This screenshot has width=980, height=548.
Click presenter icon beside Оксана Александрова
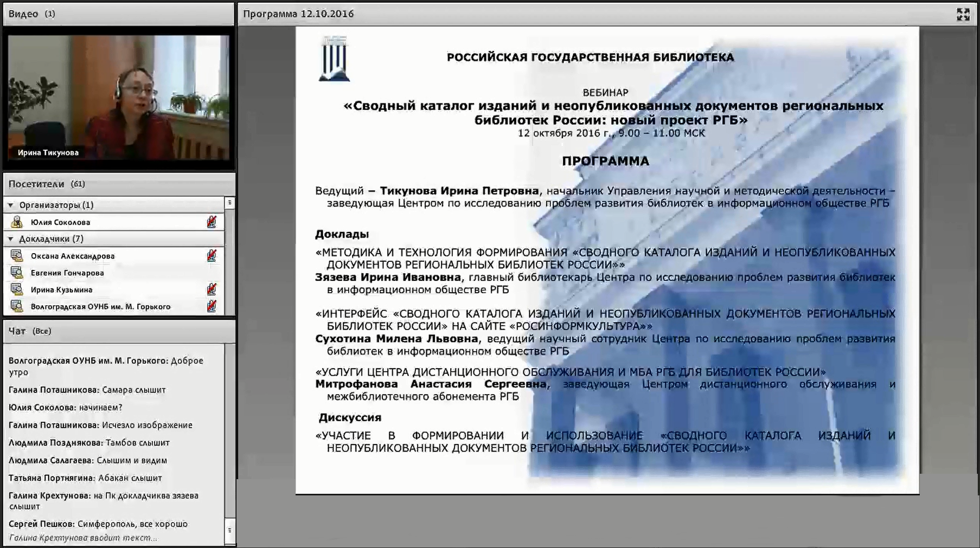coord(17,256)
